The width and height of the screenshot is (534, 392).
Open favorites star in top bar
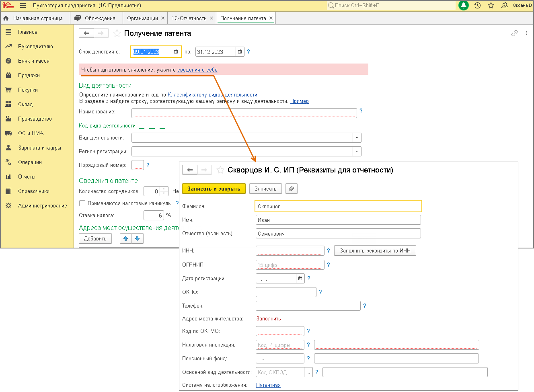[491, 6]
